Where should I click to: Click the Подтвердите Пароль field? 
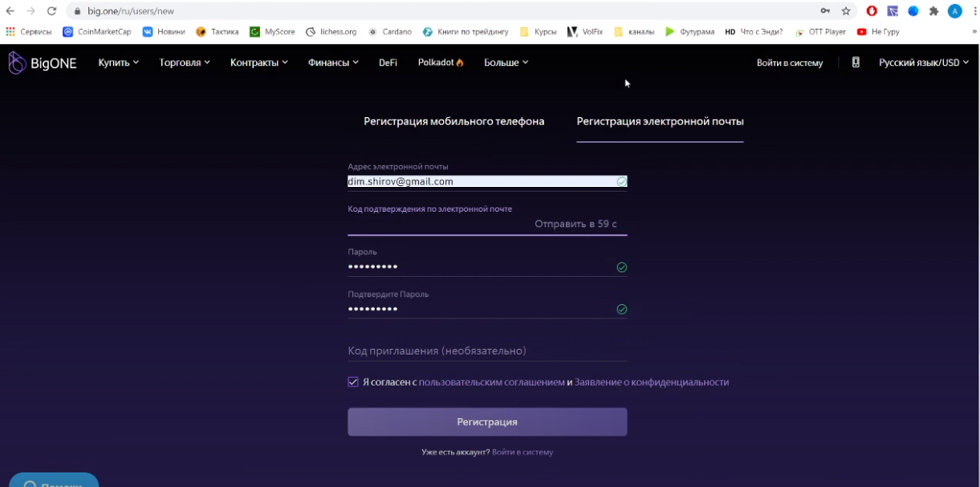[x=487, y=309]
